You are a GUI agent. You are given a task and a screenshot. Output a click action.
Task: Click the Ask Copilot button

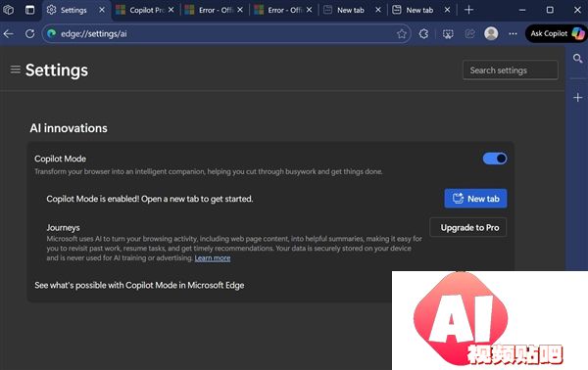557,33
